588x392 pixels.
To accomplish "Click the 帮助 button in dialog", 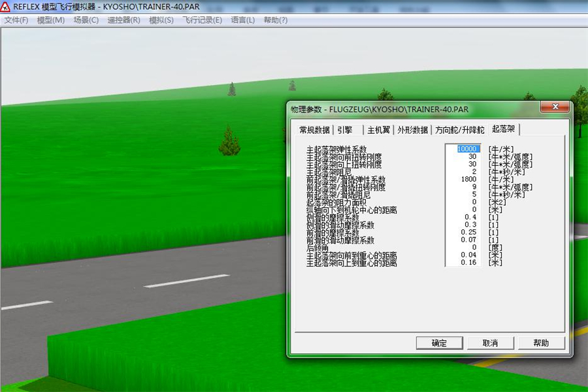I will [541, 343].
